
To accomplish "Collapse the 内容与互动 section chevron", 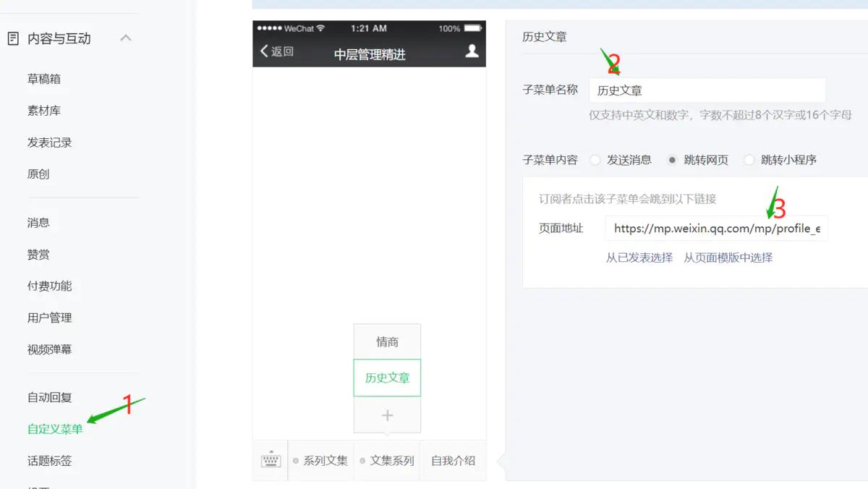I will tap(126, 38).
